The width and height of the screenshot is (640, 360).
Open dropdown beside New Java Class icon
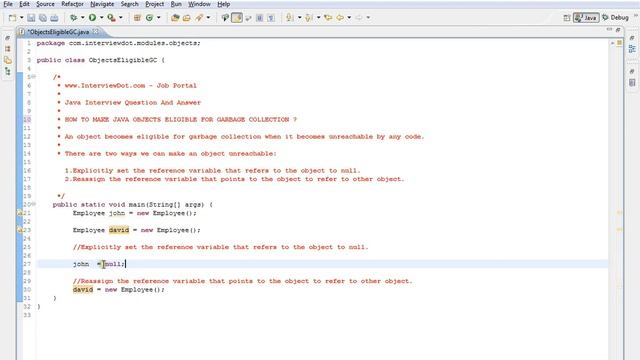[158, 18]
